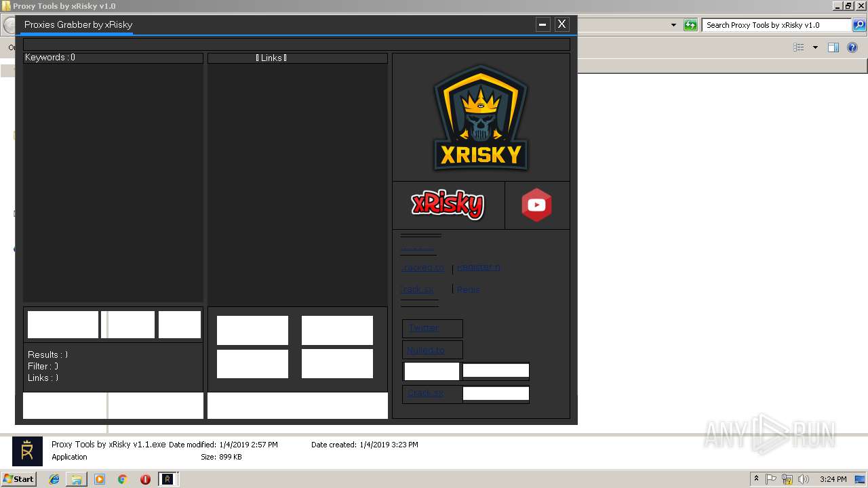Open the Nulled.to link
This screenshot has height=488, width=868.
[x=426, y=350]
